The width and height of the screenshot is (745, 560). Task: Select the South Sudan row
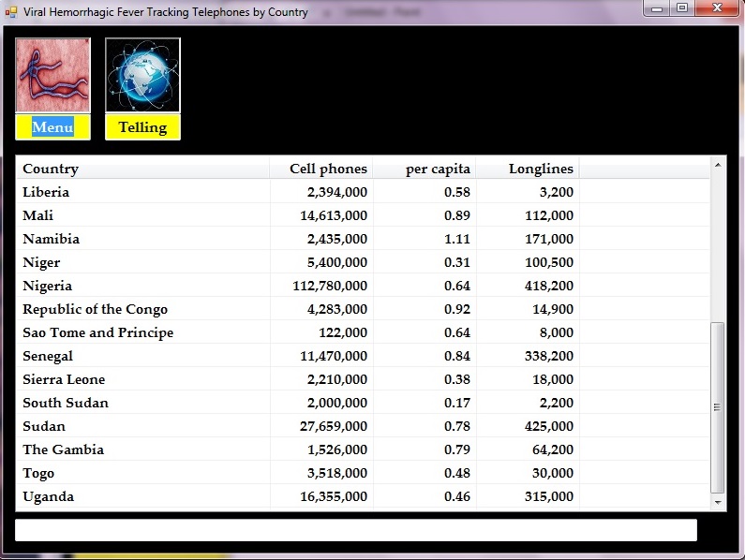363,403
